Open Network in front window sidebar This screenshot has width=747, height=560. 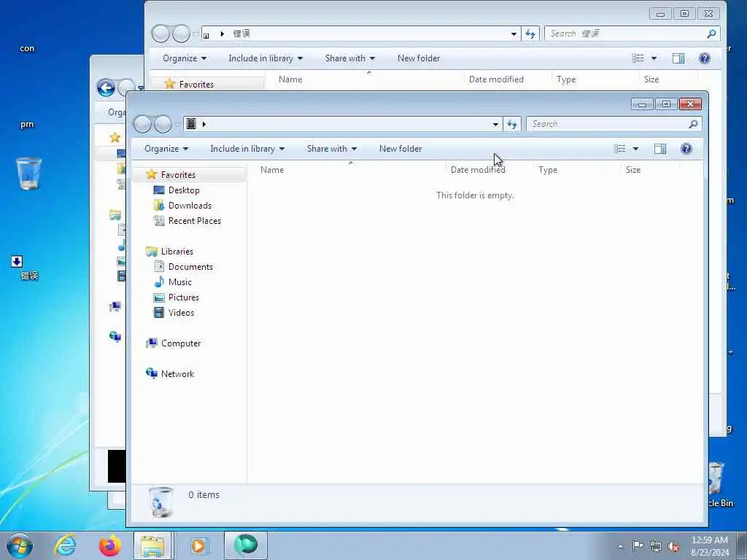pyautogui.click(x=177, y=374)
